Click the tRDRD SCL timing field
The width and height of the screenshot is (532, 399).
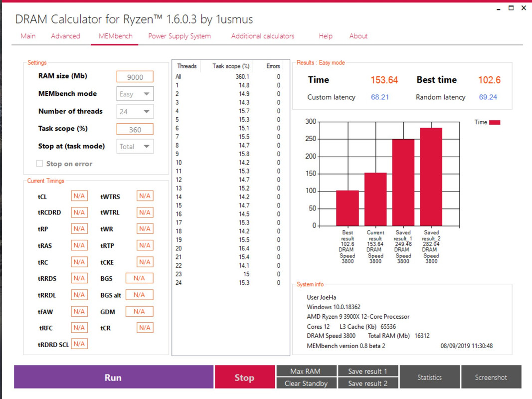[79, 344]
